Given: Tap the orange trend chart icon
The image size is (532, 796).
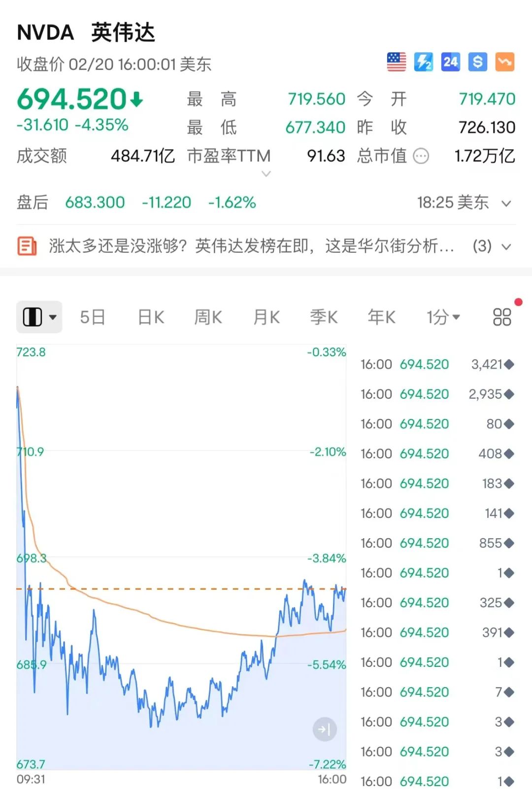Looking at the screenshot, I should (x=505, y=62).
